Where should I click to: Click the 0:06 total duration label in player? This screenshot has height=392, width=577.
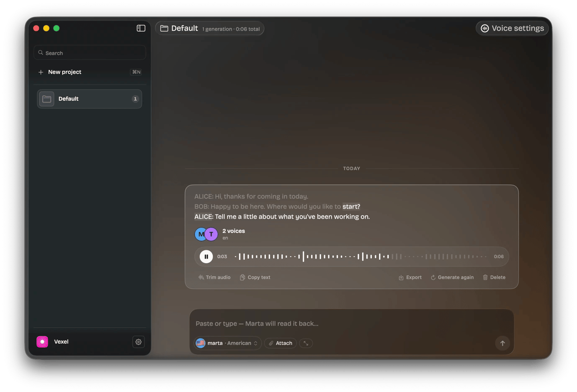pyautogui.click(x=499, y=256)
